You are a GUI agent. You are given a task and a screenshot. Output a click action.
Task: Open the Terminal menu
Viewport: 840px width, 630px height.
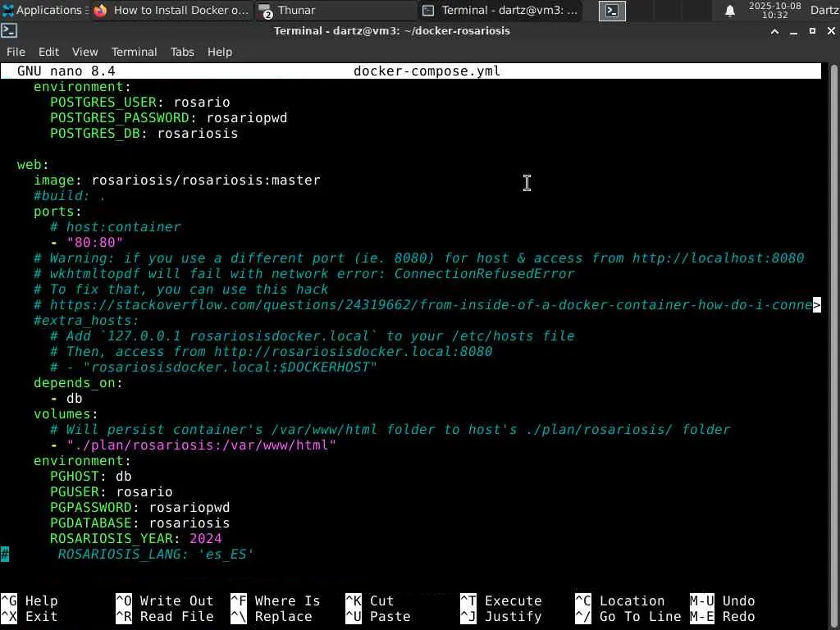coord(134,52)
